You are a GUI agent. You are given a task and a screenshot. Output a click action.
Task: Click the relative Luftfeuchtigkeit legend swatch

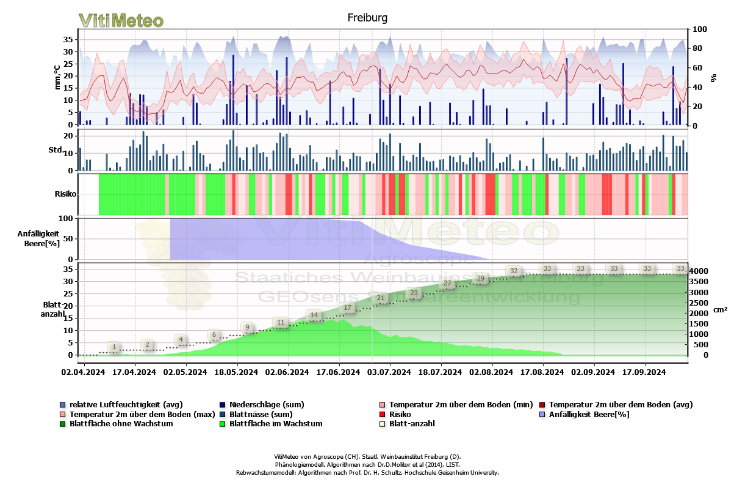[62, 403]
